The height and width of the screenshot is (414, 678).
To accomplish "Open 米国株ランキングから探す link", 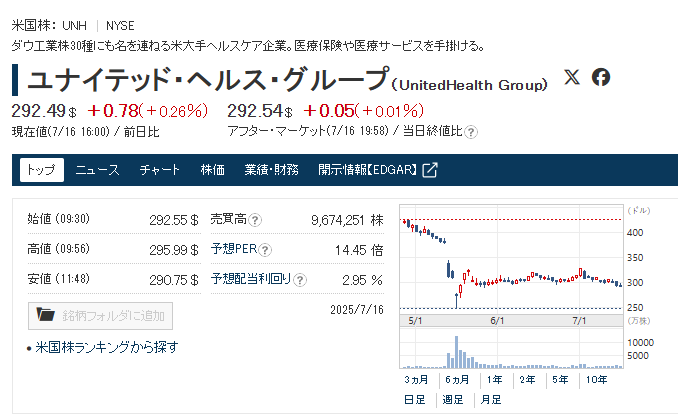I will [106, 347].
